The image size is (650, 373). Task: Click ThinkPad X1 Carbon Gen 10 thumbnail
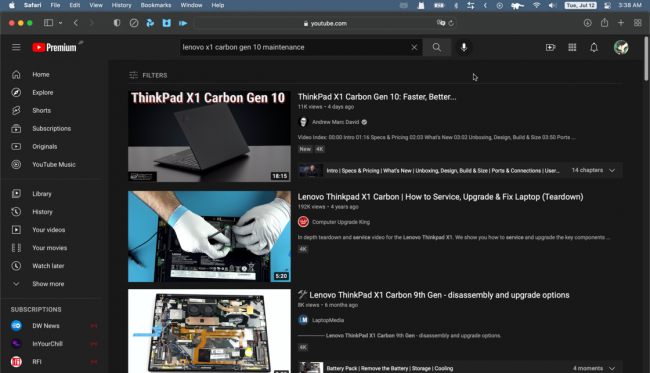click(209, 136)
